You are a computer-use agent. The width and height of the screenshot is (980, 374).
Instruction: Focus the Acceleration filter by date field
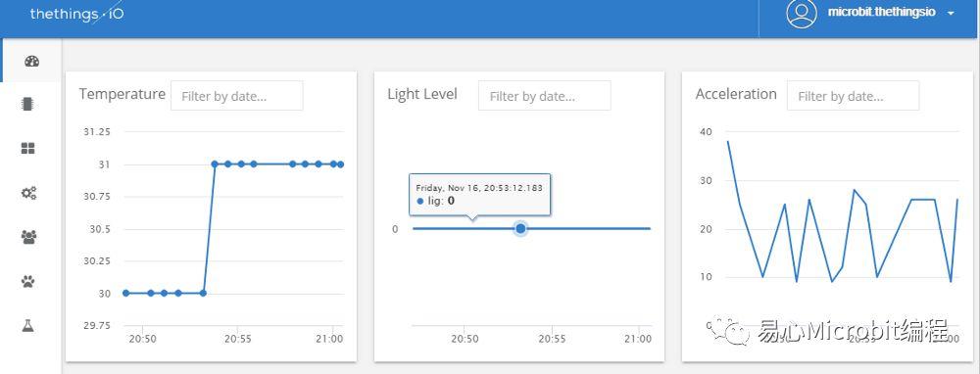pos(854,96)
